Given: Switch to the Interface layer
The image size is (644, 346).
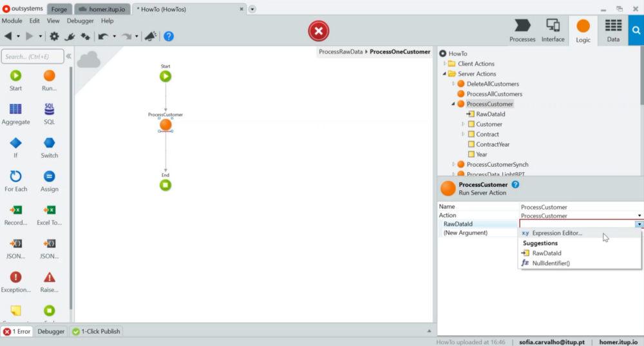Looking at the screenshot, I should (553, 30).
